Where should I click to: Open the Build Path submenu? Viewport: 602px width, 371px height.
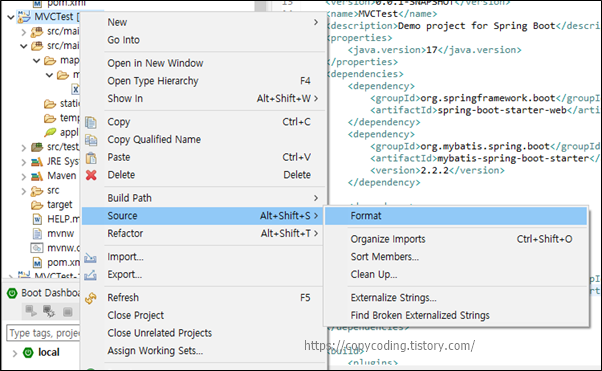[x=203, y=198]
